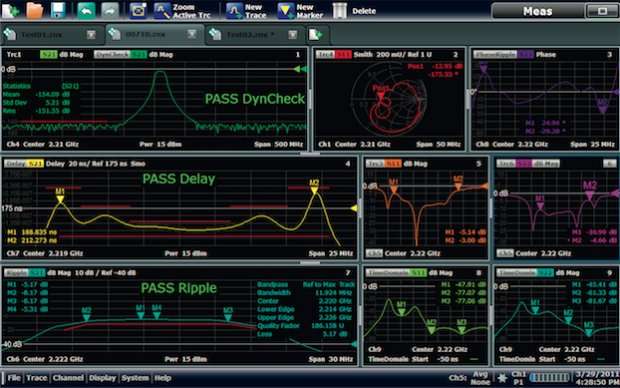
Task: Select Zoom Active Trc tool
Action: pos(182,11)
